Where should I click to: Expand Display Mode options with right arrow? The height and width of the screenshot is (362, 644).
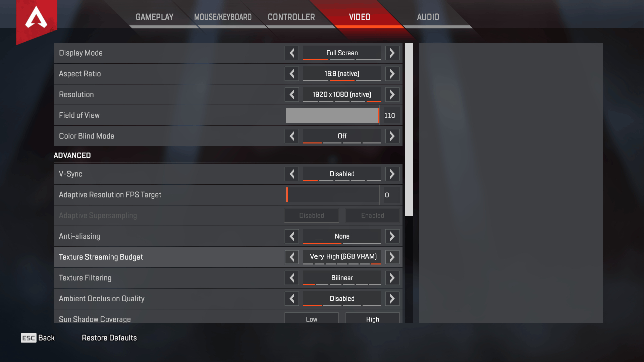pyautogui.click(x=392, y=53)
